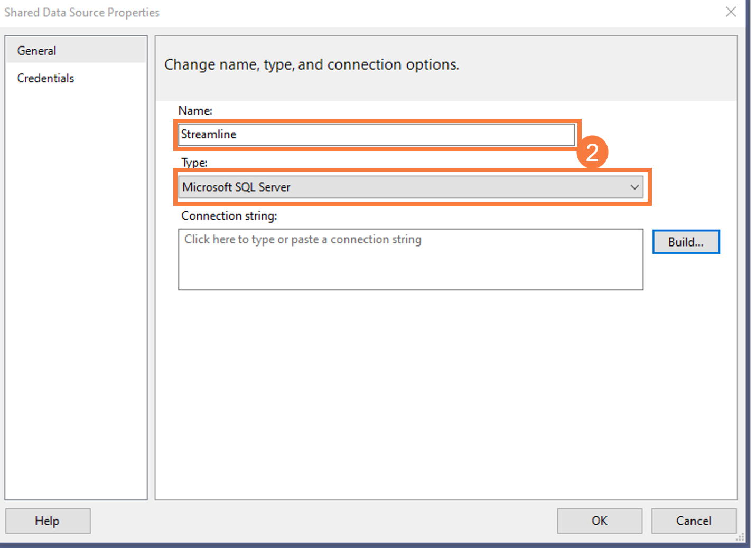Screen dimensions: 756x548
Task: Expand the Type dropdown showing Microsoft SQL Server
Action: pyautogui.click(x=410, y=187)
